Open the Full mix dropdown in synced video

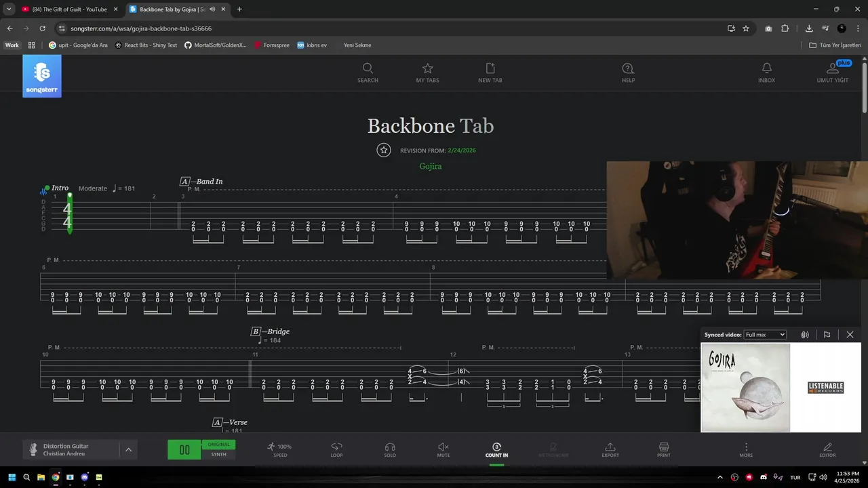(x=765, y=335)
